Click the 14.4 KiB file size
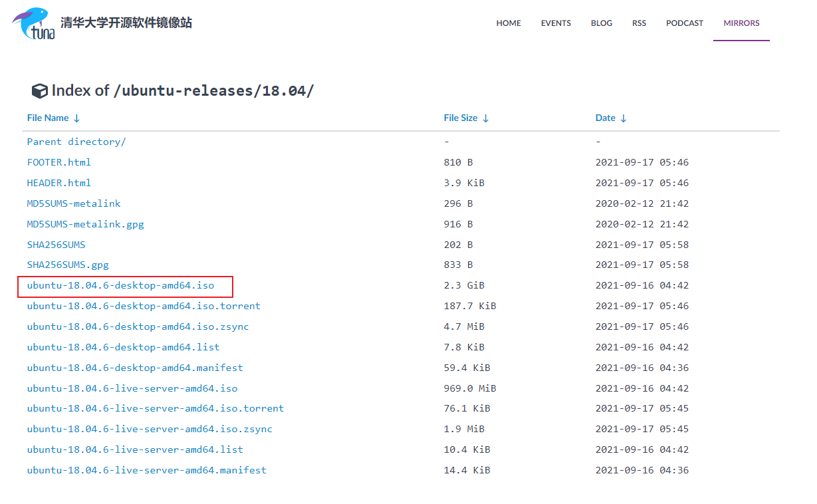The image size is (817, 504). point(467,470)
